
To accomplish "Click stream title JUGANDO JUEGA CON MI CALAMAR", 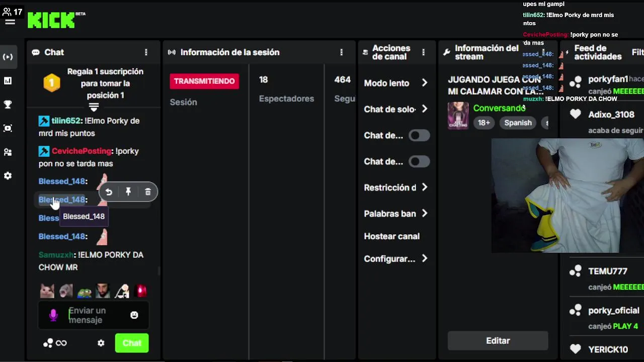I will coord(495,85).
